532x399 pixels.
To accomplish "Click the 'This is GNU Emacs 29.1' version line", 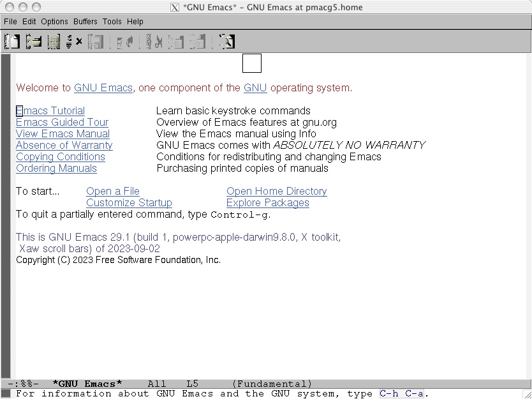I will coord(178,237).
